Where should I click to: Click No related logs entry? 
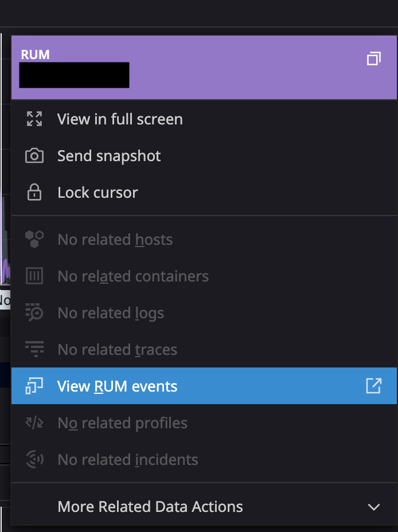(x=111, y=313)
